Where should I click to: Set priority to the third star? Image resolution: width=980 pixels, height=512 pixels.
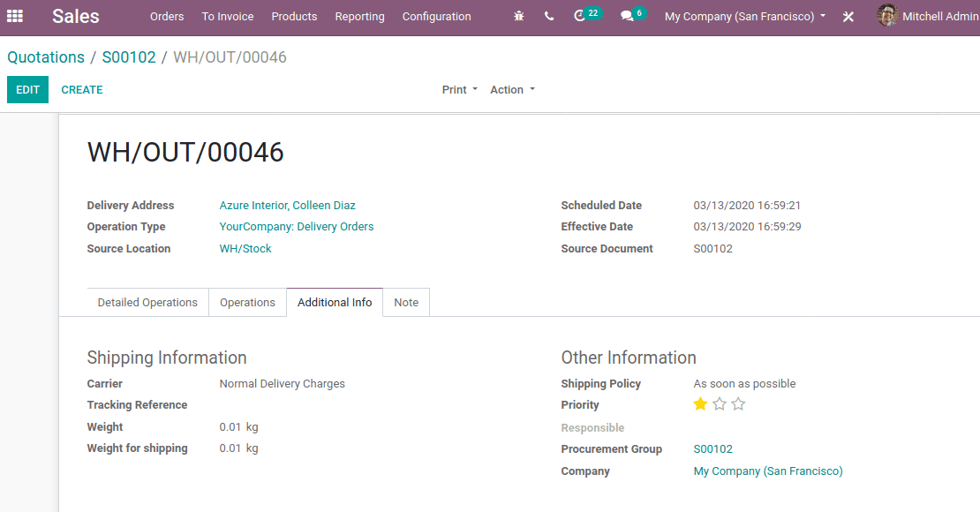[x=738, y=403]
